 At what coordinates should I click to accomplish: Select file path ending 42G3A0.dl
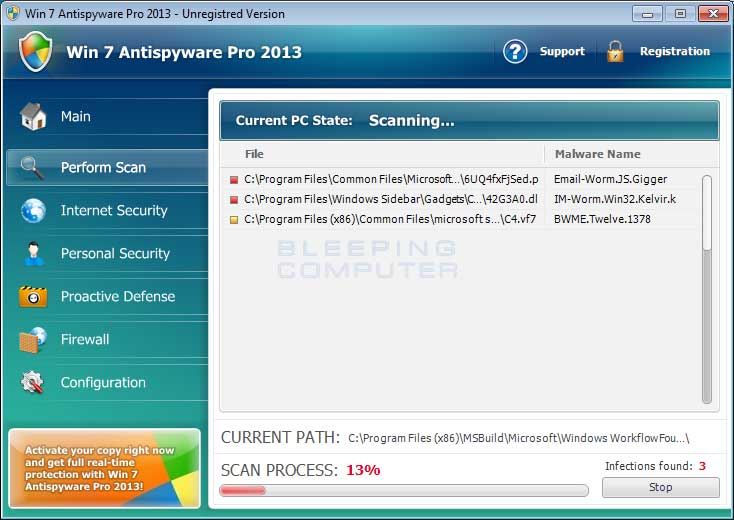click(x=390, y=199)
